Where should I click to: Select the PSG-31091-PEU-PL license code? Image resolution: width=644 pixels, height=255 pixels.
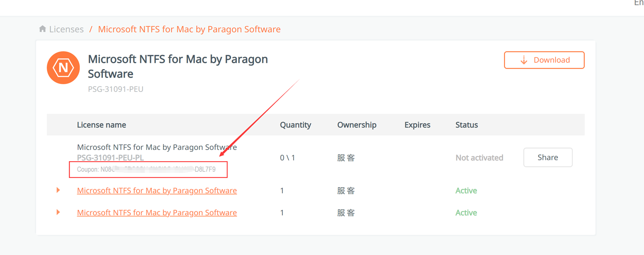point(110,158)
